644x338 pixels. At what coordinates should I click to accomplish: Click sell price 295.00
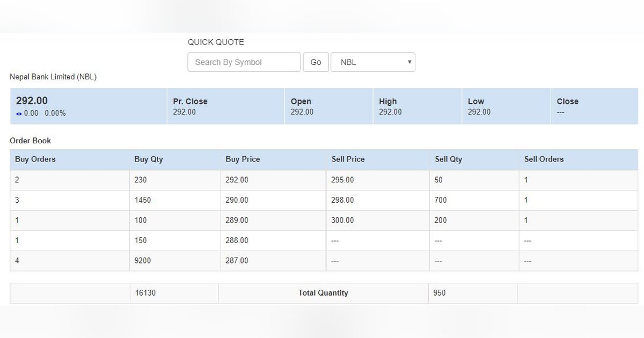[343, 180]
